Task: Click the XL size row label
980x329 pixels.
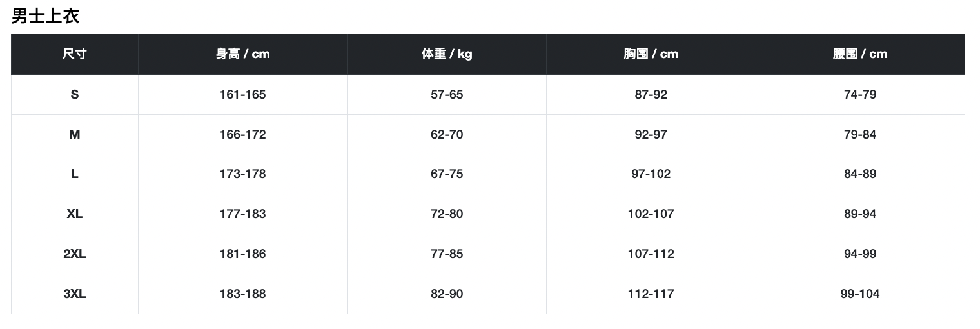Action: tap(75, 214)
